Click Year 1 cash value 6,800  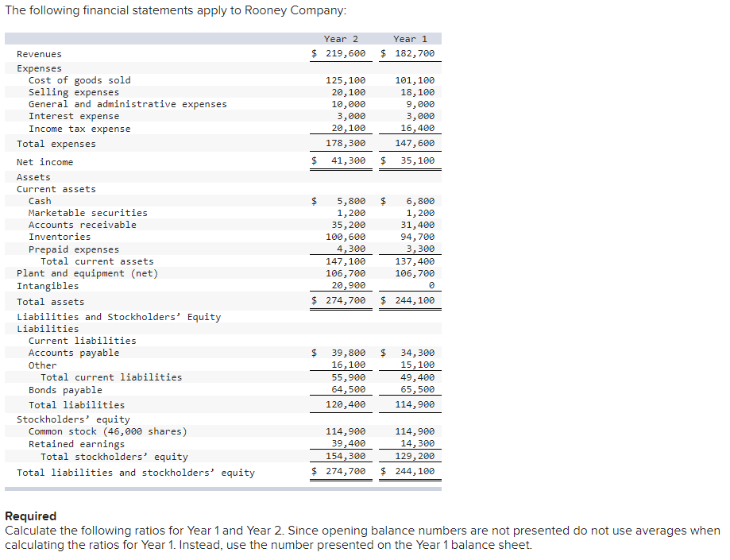[420, 201]
